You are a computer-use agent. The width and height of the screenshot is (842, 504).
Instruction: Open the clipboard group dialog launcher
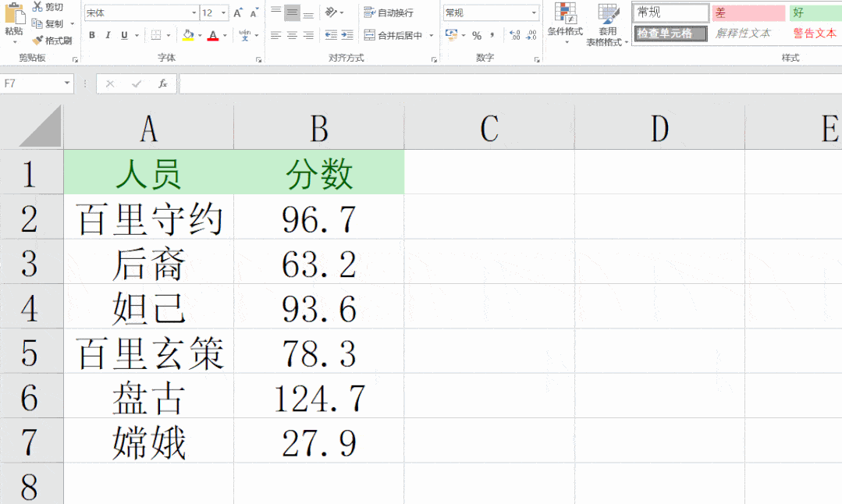75,59
